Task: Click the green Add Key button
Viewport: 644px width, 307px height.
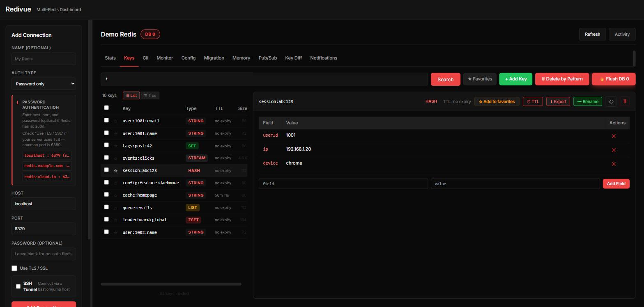Action: pyautogui.click(x=515, y=79)
